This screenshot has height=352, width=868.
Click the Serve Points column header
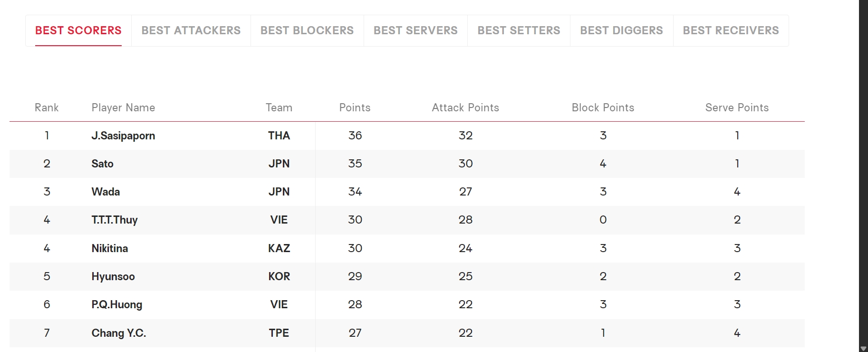coord(737,108)
